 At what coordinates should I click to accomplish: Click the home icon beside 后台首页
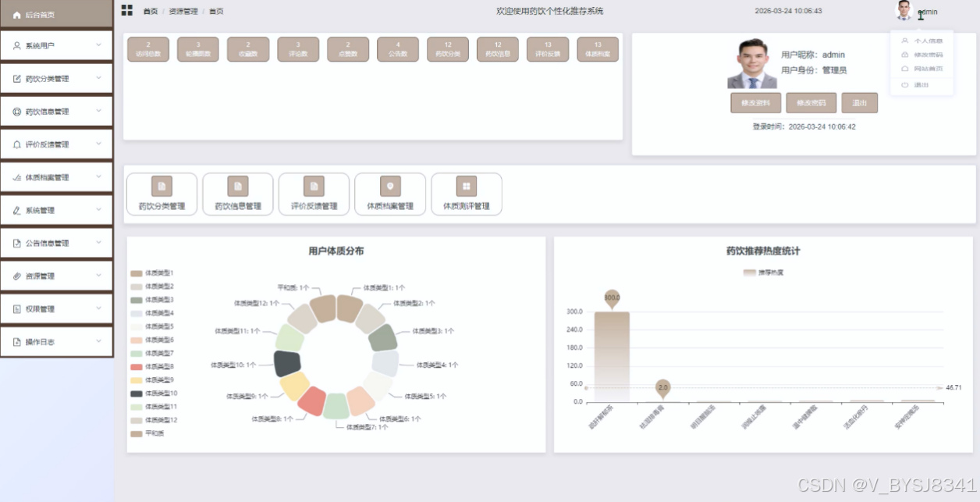pos(17,15)
